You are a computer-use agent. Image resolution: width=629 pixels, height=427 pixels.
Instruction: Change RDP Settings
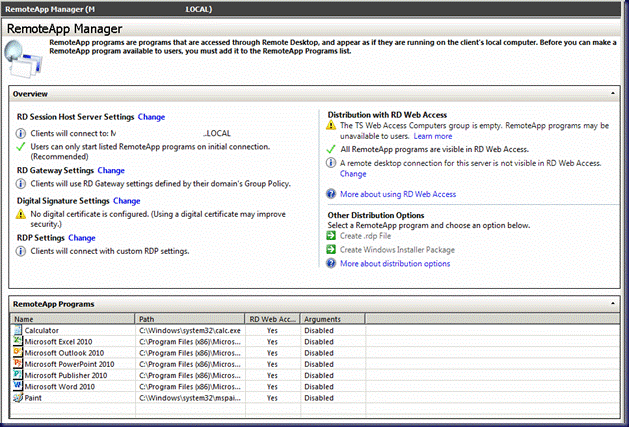(82, 238)
